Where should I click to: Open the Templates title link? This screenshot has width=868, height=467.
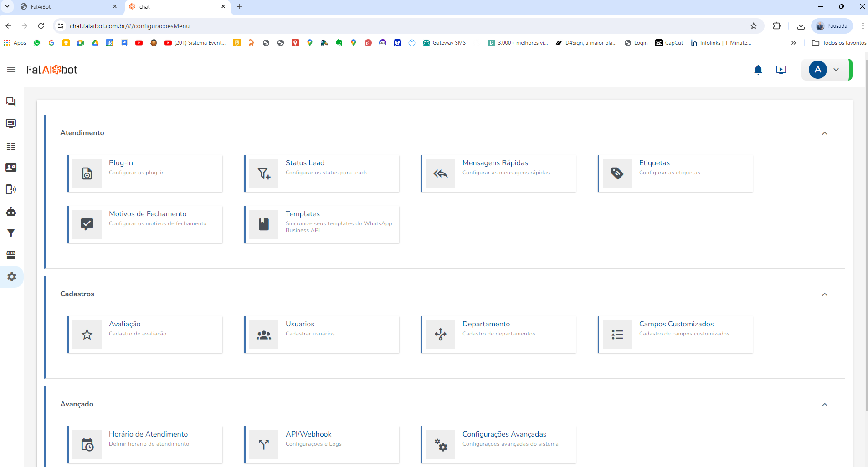pos(303,214)
